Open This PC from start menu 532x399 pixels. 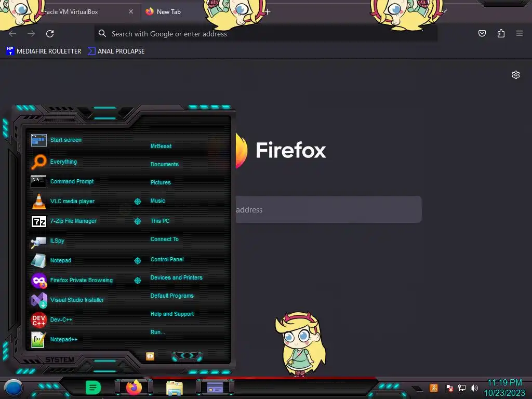160,221
